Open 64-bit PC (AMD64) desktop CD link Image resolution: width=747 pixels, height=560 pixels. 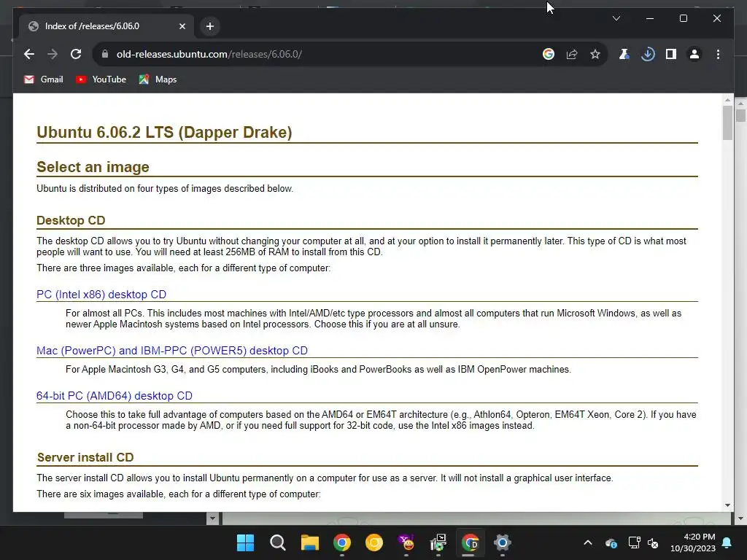coord(115,396)
